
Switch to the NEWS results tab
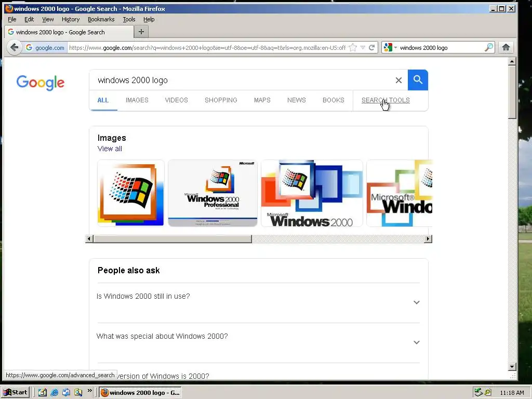[x=297, y=100]
